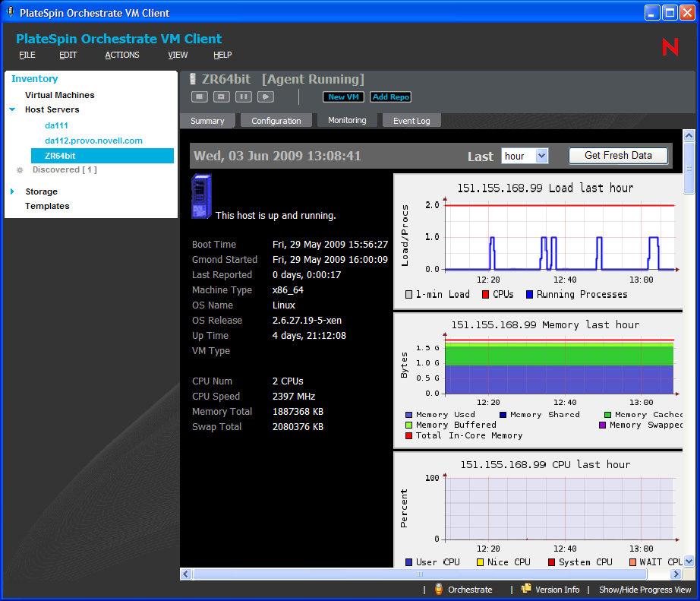Click the second toolbar icon with small square
The width and height of the screenshot is (700, 601).
pyautogui.click(x=221, y=96)
